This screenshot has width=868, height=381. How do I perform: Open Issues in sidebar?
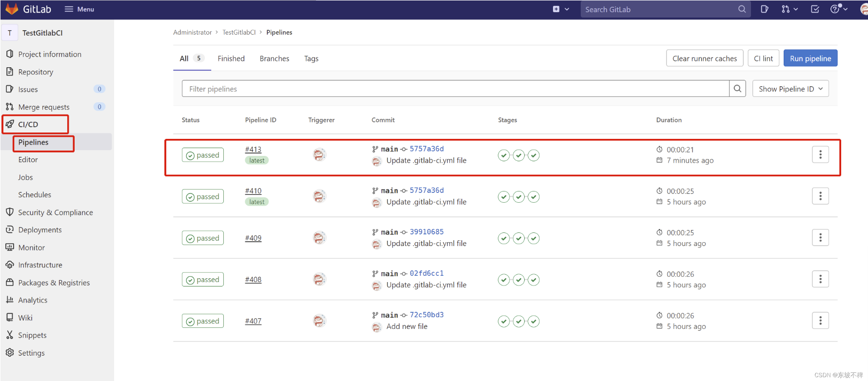28,89
